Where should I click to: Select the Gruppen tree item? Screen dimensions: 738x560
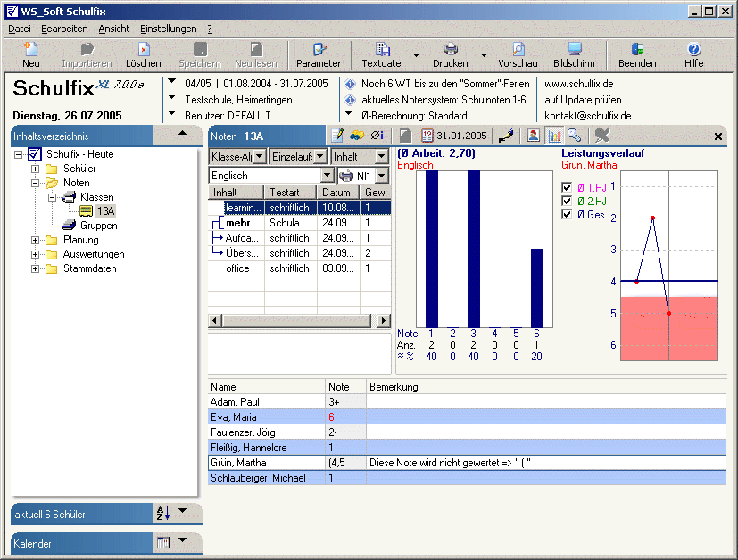tap(99, 226)
